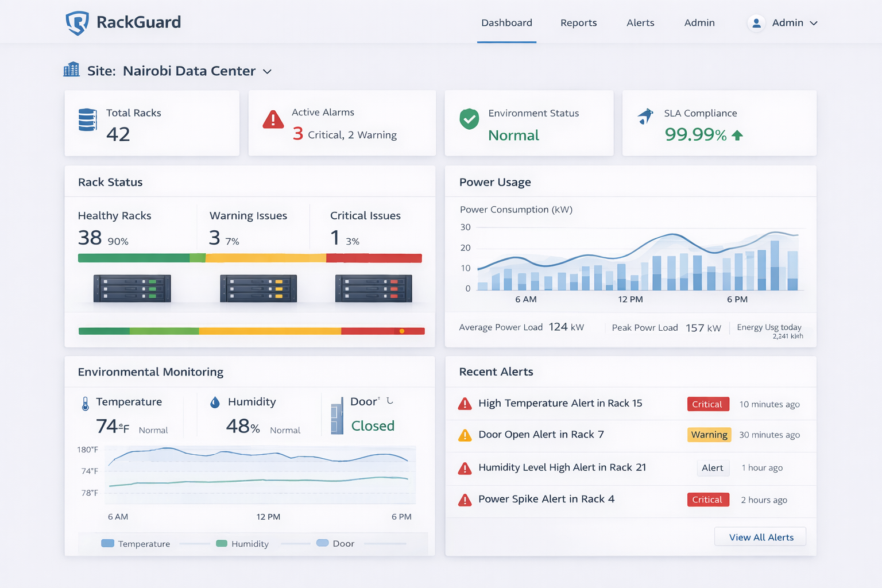
Task: Click the refresh icon beside Door
Action: click(390, 401)
